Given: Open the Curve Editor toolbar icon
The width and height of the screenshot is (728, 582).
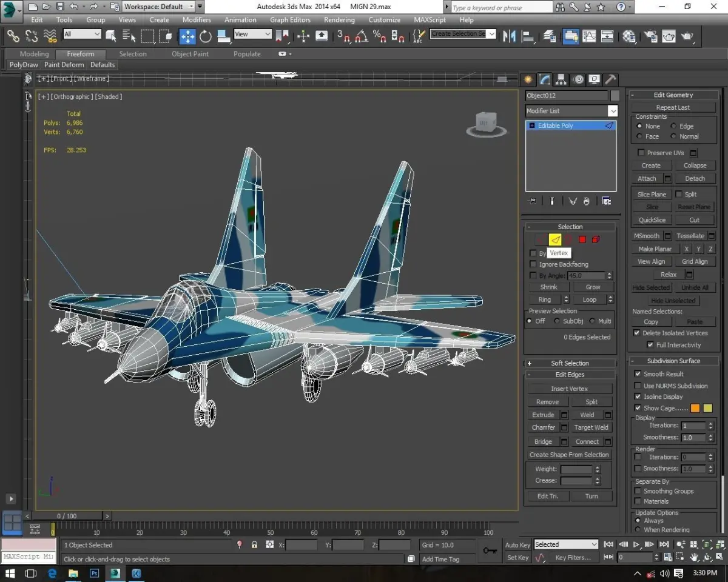Looking at the screenshot, I should (x=589, y=36).
